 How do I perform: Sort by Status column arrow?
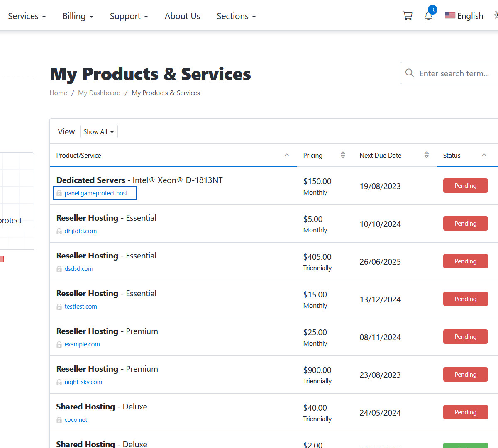pos(484,155)
